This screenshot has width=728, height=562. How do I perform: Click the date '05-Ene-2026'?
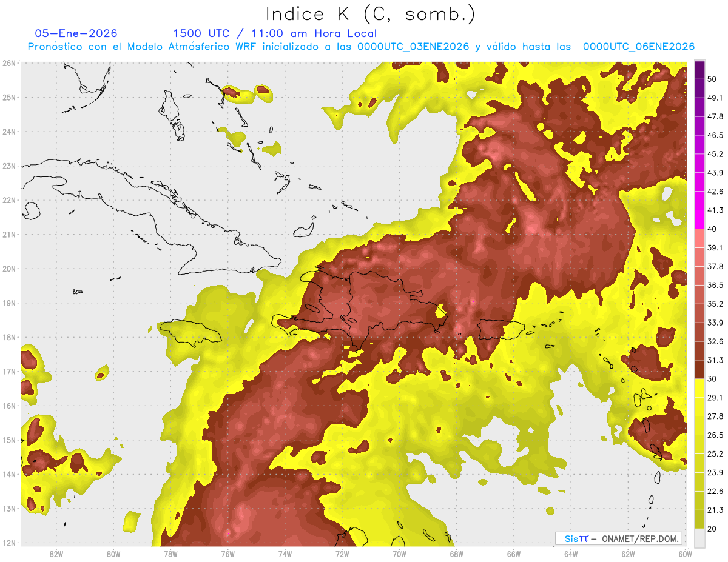tap(76, 33)
